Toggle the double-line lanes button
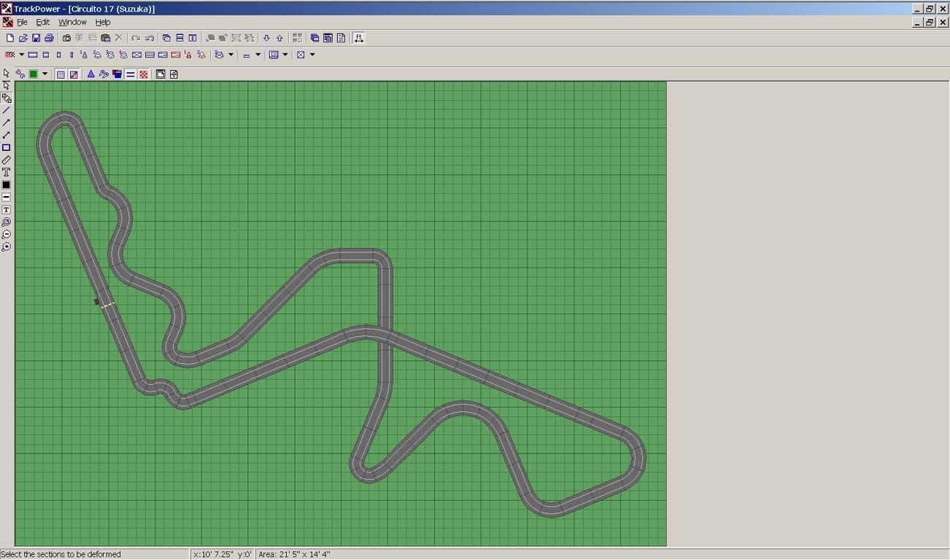The height and width of the screenshot is (560, 950). tap(131, 74)
